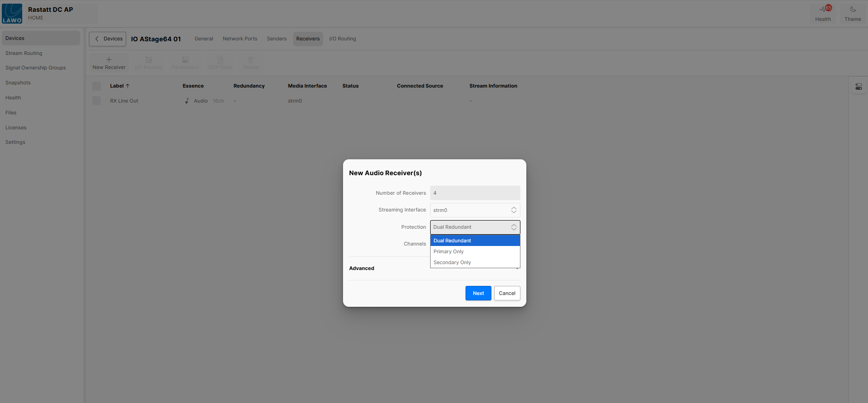This screenshot has height=403, width=868.
Task: Click the Delete trash icon
Action: (x=250, y=59)
